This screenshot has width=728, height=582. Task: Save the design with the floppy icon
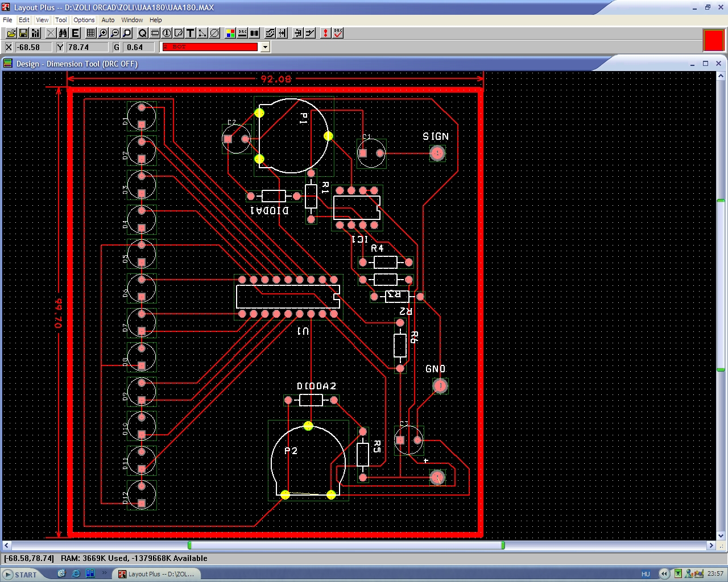pyautogui.click(x=23, y=33)
